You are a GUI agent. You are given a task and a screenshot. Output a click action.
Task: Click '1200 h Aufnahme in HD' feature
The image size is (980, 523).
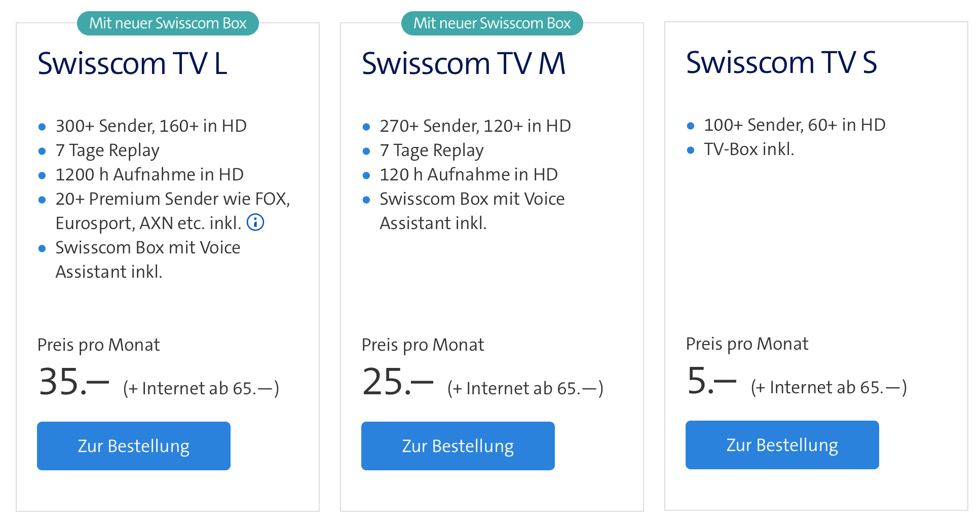(x=149, y=174)
